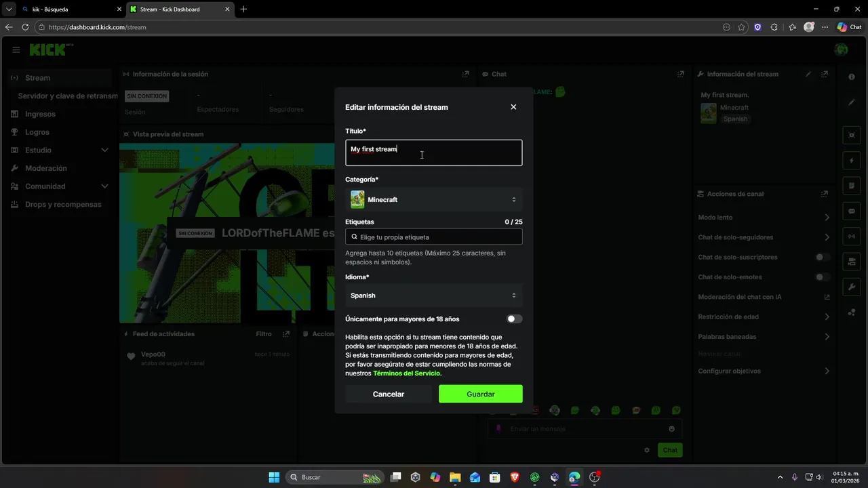
Task: Click the Cancelar button
Action: coord(389,394)
